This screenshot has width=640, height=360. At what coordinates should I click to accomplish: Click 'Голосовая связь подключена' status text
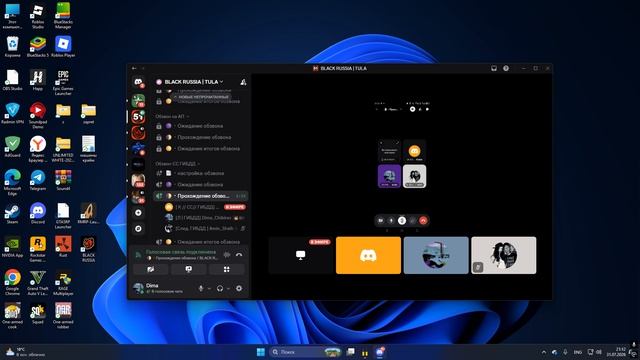click(x=181, y=252)
